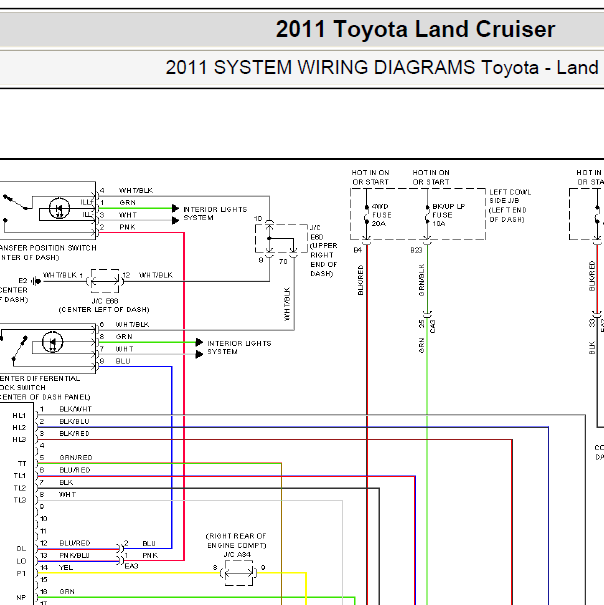Screen dimensions: 604x605
Task: Select "(RIGHT REAR OF ENGINE COMPT)" text
Action: (x=236, y=541)
